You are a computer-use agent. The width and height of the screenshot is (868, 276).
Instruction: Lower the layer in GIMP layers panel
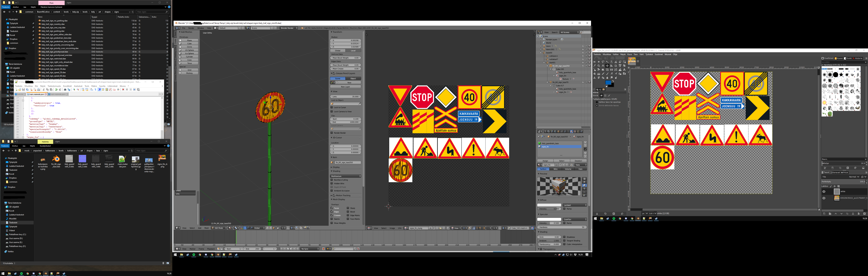point(841,214)
